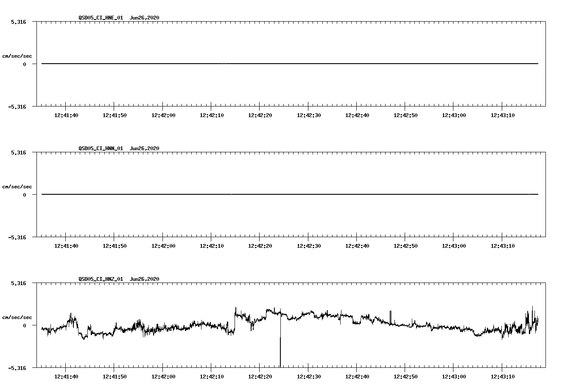Click the 0 axis value on HNN plot
This screenshot has height=392, width=576.
tap(25, 195)
